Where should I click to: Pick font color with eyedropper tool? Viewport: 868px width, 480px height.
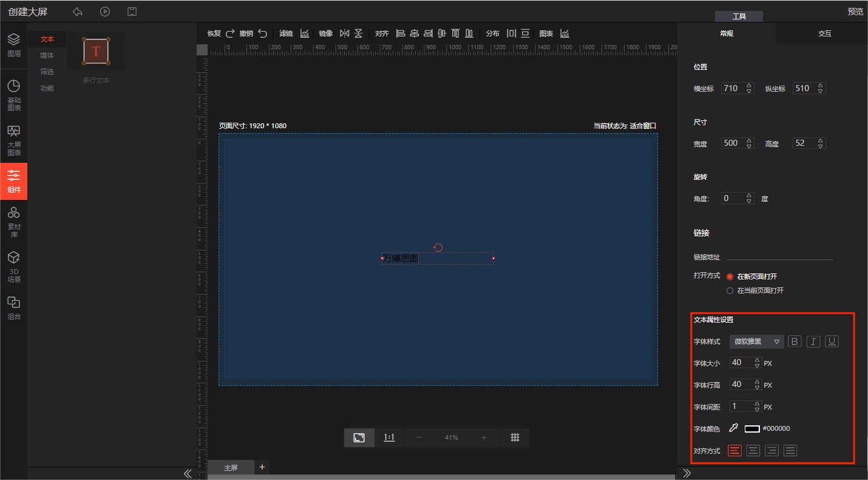point(733,428)
